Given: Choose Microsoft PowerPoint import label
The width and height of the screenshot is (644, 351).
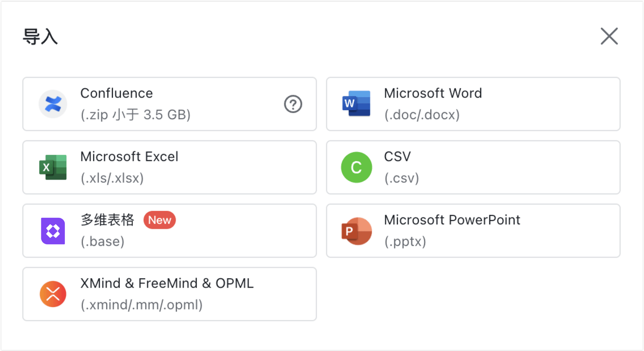Looking at the screenshot, I should click(452, 220).
